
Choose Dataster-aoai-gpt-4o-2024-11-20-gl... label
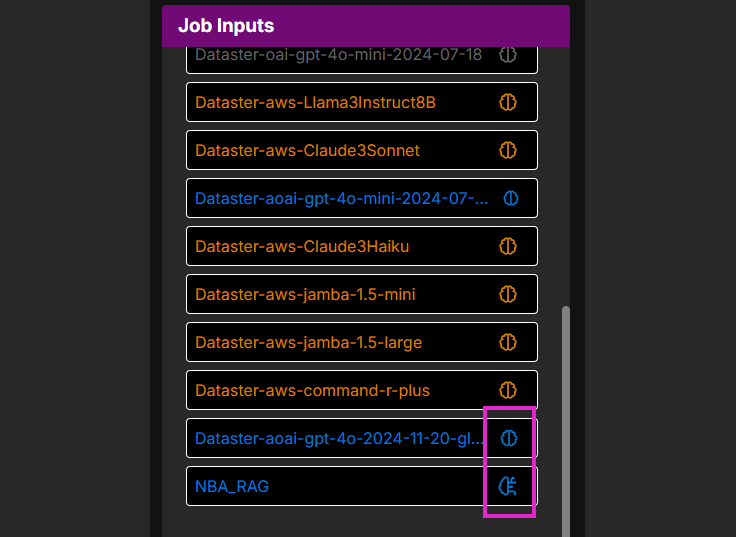point(339,438)
